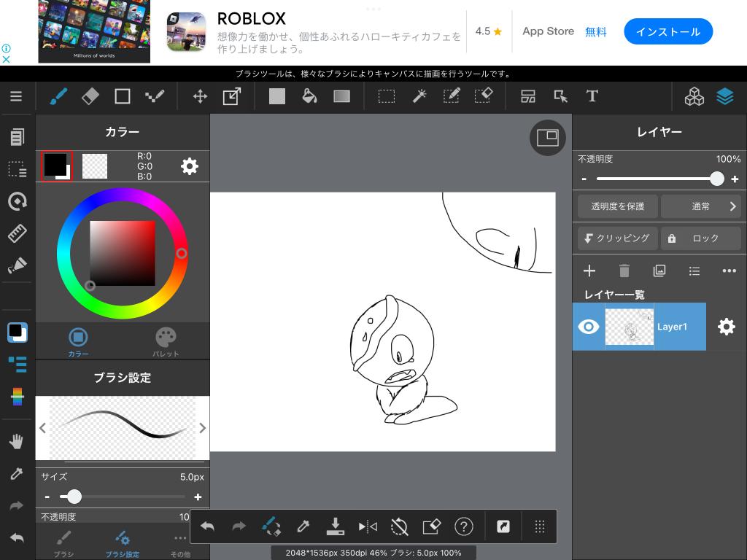Hide Layer1 using the eye icon
Screen dimensions: 747x560
588,327
